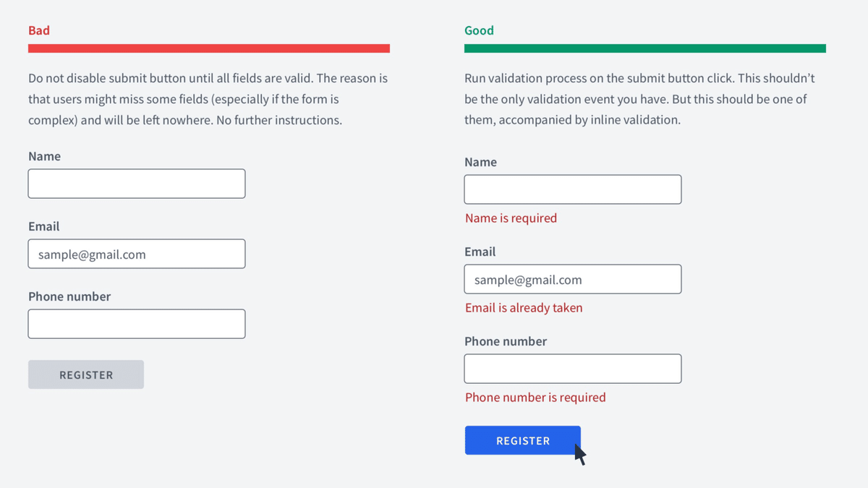The height and width of the screenshot is (488, 868).
Task: Select the Phone number input in the Good form
Action: 572,369
